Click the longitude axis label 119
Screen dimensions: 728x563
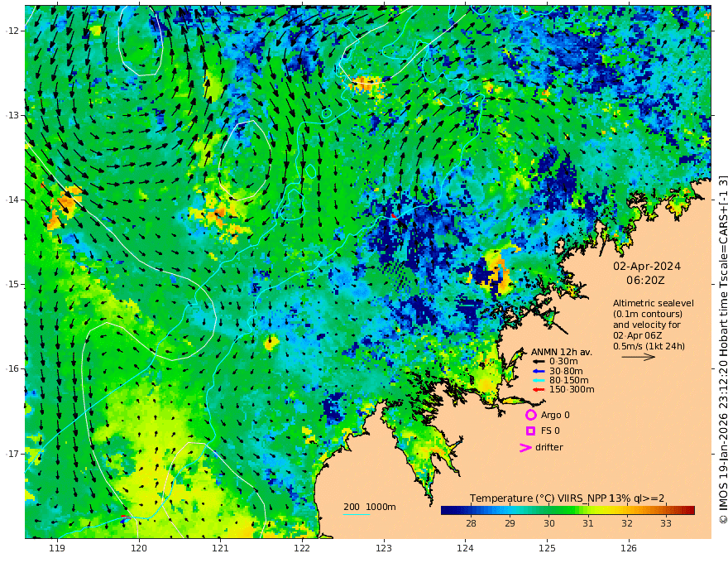coord(57,548)
